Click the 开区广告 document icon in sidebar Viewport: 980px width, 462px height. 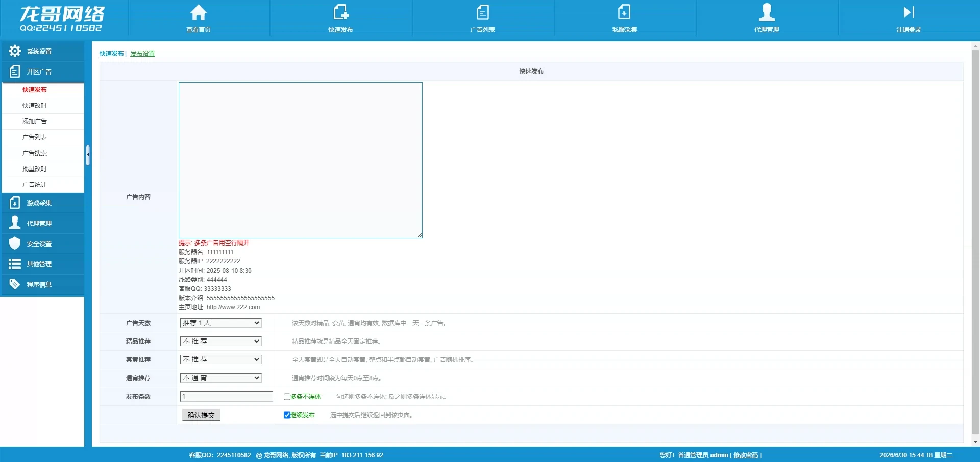pos(15,71)
